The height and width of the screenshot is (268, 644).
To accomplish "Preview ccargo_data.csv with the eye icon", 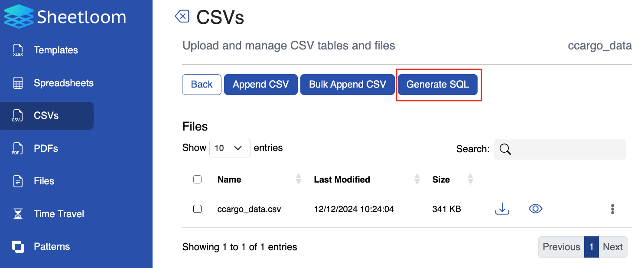I will [536, 209].
